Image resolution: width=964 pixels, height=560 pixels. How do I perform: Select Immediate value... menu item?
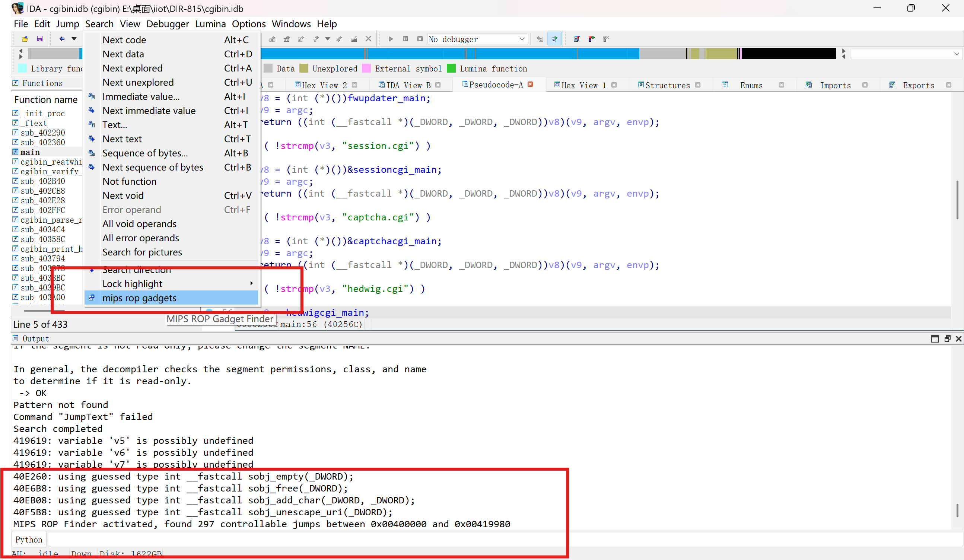171,96
